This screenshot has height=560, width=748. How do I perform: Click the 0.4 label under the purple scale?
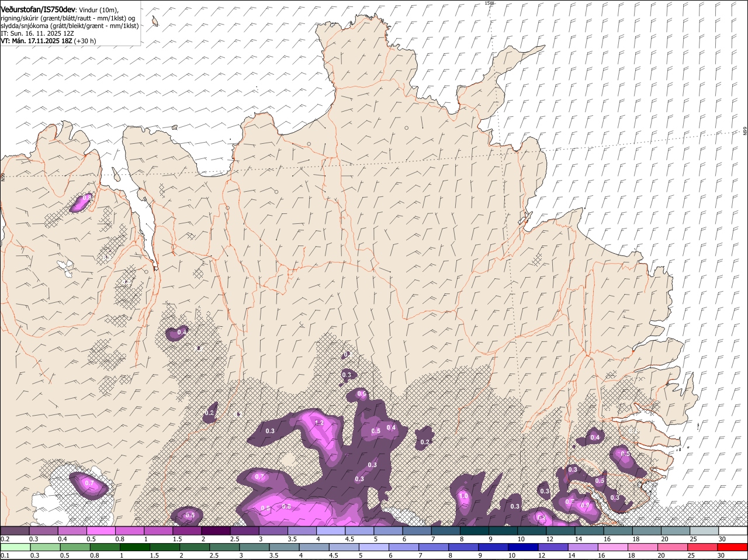click(63, 539)
